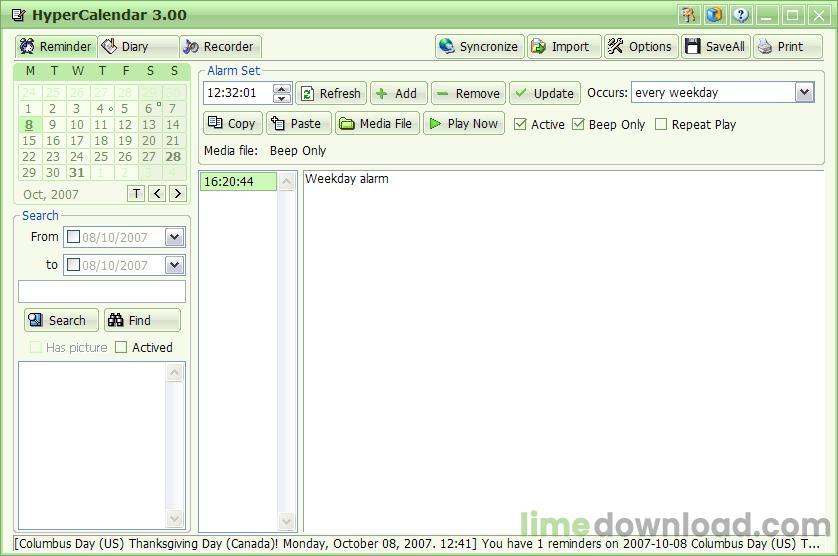
Task: Select October 8 in the calendar
Action: pyautogui.click(x=29, y=125)
